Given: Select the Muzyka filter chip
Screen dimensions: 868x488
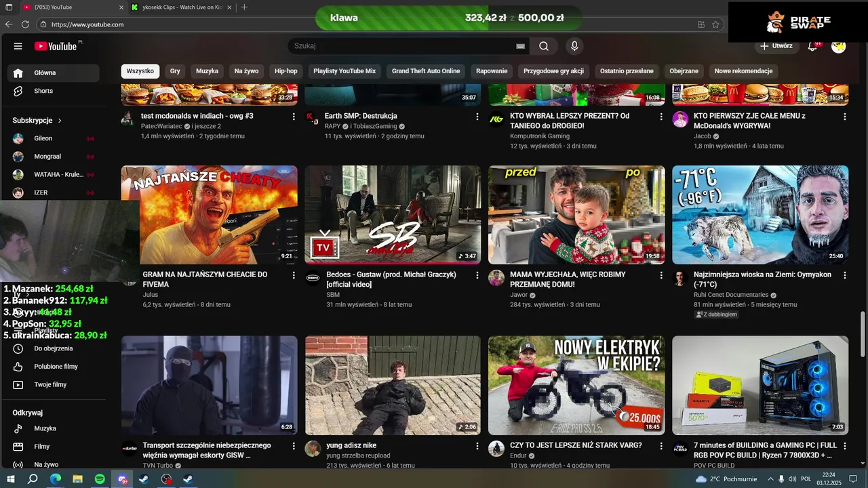Looking at the screenshot, I should [x=208, y=71].
